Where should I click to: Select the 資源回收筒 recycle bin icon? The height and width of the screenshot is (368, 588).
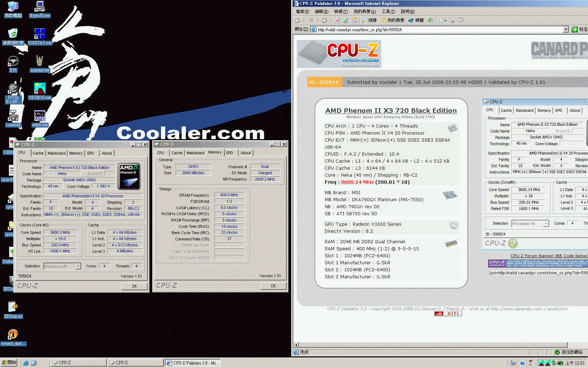pos(13,36)
